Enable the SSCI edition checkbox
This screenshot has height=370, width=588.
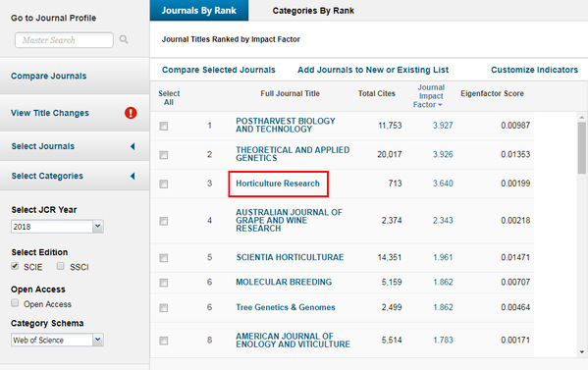(61, 266)
